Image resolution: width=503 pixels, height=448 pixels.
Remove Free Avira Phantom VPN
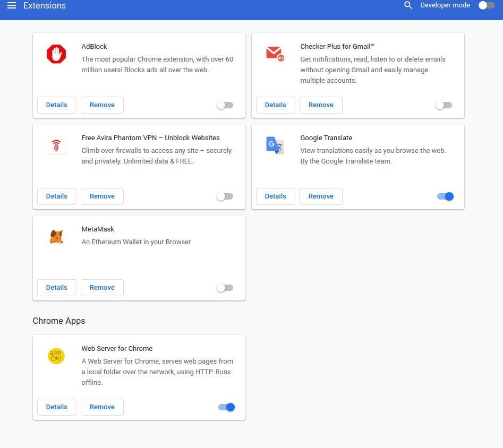102,196
